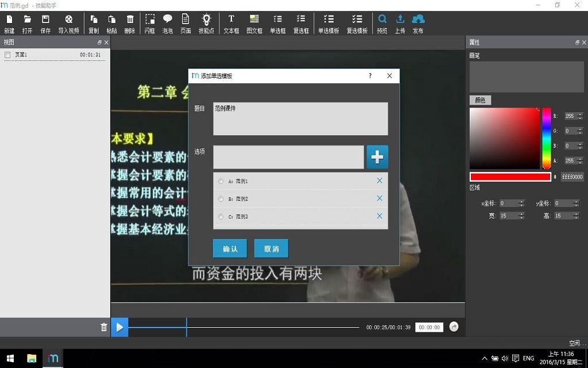Open the Windows Start menu
588x368 pixels.
coord(10,358)
